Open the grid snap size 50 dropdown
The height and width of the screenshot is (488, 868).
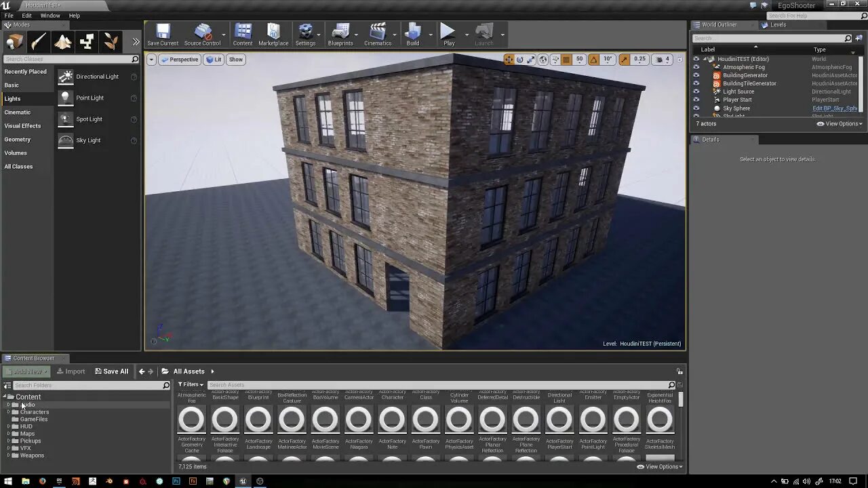pyautogui.click(x=579, y=60)
